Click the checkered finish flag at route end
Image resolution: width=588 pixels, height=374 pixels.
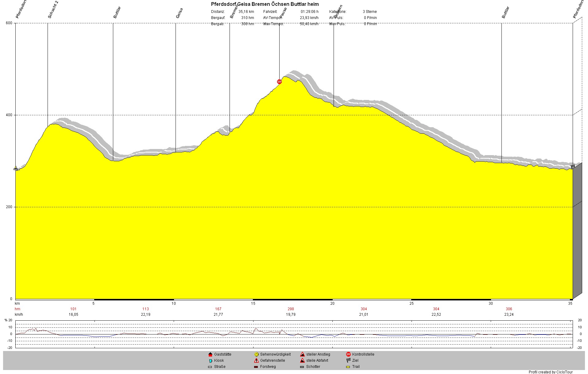(573, 166)
